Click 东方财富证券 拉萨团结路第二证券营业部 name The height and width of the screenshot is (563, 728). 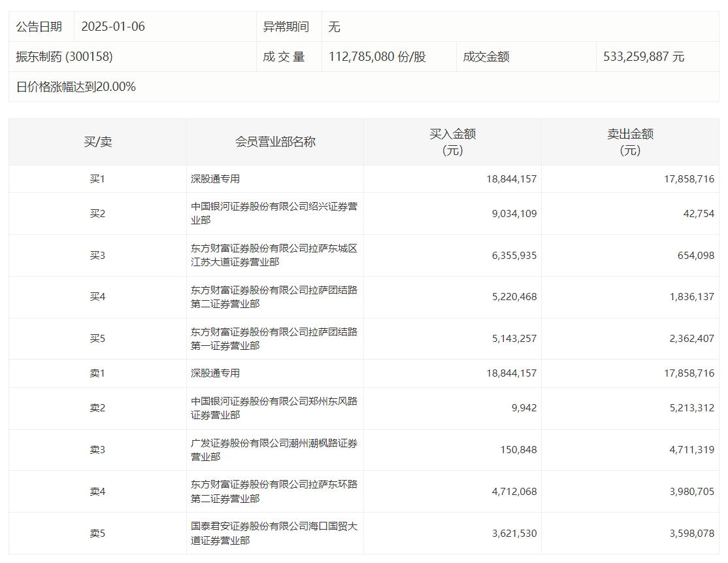[274, 297]
